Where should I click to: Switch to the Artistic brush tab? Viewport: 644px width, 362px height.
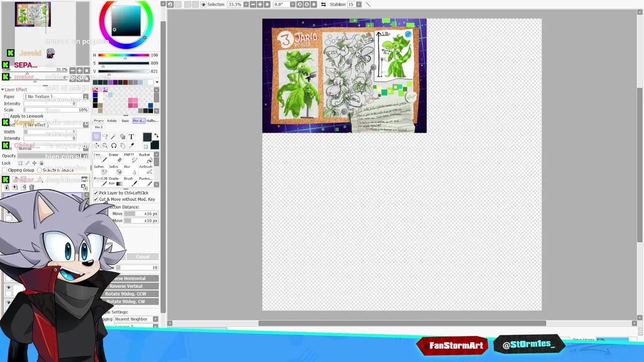click(x=112, y=121)
